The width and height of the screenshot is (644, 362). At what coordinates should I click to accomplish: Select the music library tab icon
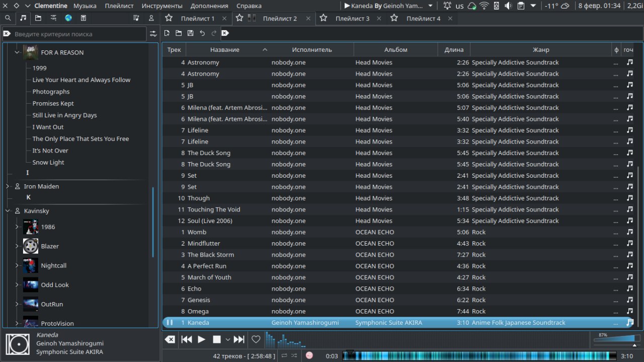click(x=23, y=18)
